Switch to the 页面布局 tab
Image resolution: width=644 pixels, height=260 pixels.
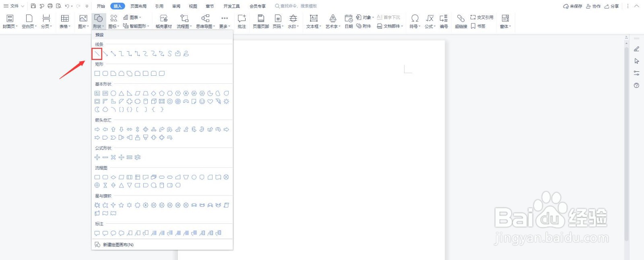tap(138, 6)
